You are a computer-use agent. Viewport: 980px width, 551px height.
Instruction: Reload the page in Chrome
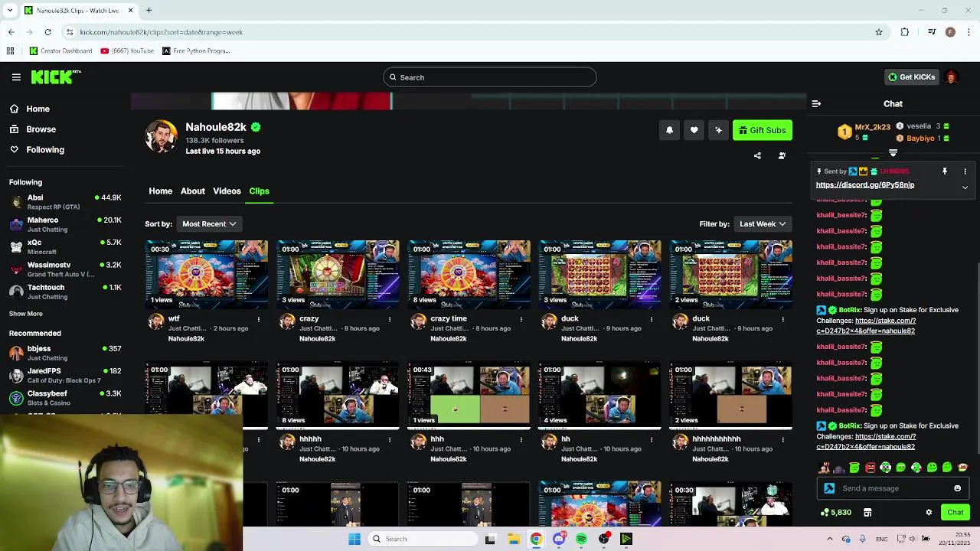47,32
